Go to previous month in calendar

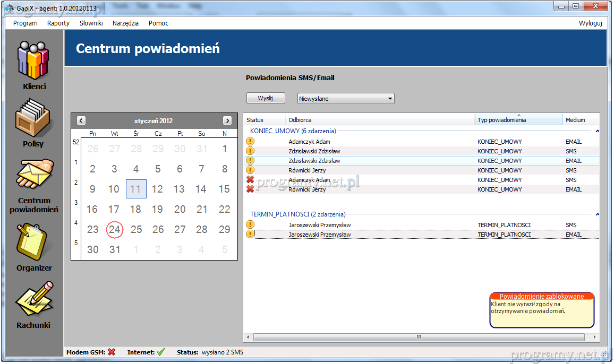(x=81, y=120)
